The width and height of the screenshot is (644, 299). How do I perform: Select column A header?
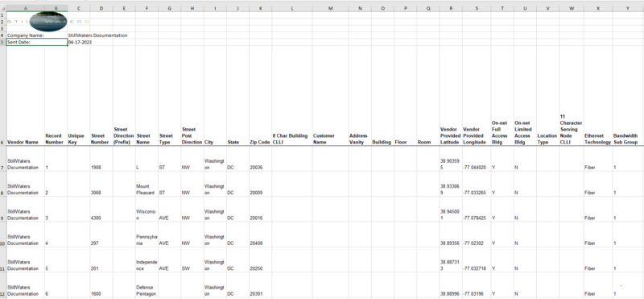pyautogui.click(x=26, y=8)
